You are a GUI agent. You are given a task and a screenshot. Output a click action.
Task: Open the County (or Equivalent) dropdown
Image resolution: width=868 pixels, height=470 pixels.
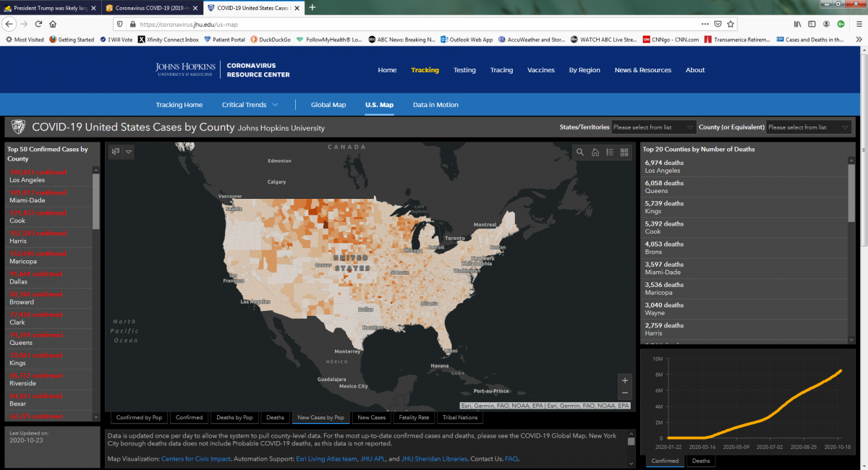[x=809, y=127]
